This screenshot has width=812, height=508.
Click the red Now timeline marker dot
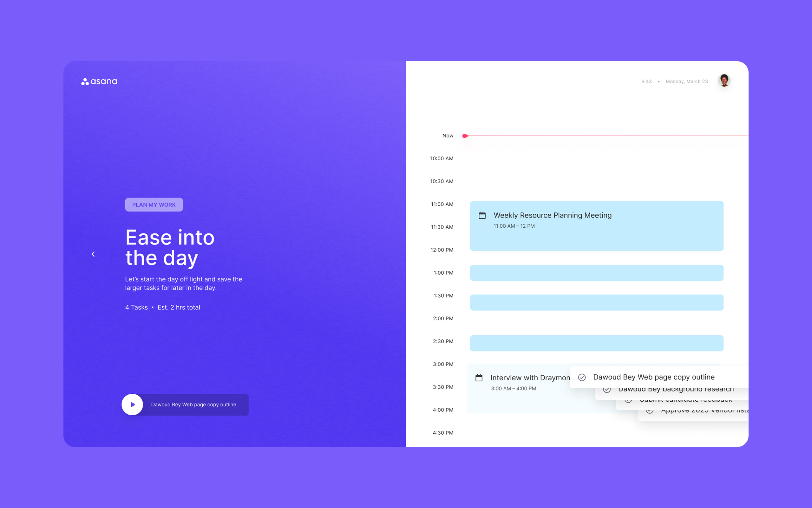(465, 136)
